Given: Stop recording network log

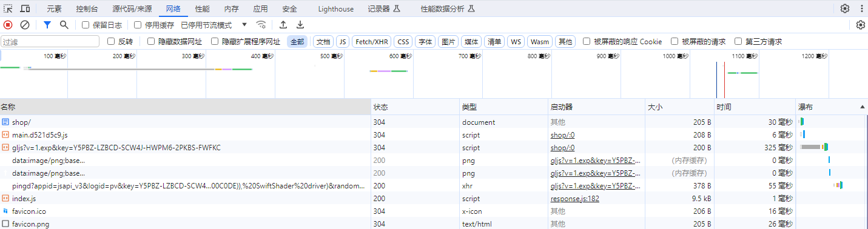Looking at the screenshot, I should (x=8, y=25).
